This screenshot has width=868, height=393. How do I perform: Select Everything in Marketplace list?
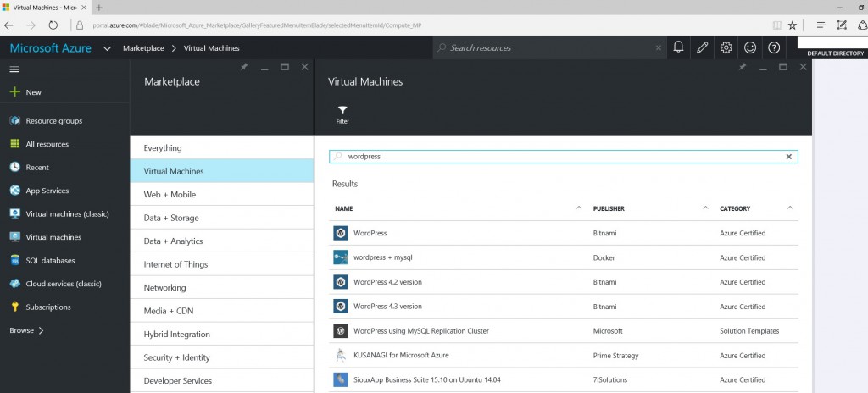coord(222,147)
